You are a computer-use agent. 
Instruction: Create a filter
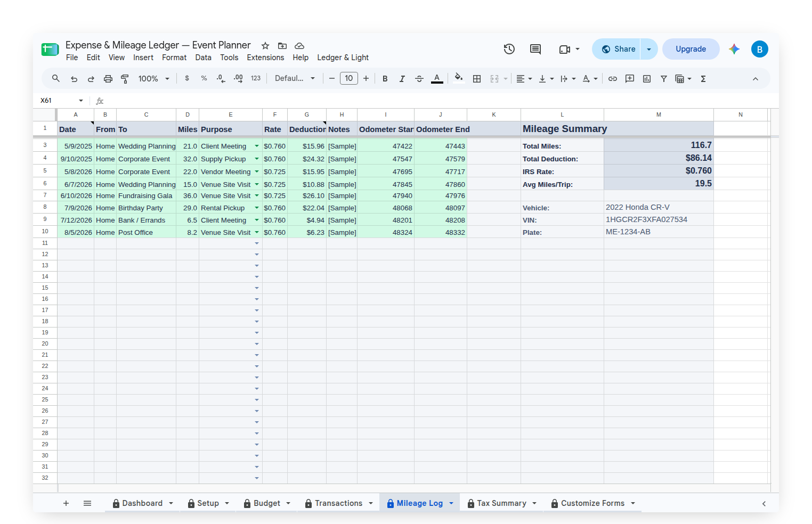tap(664, 79)
